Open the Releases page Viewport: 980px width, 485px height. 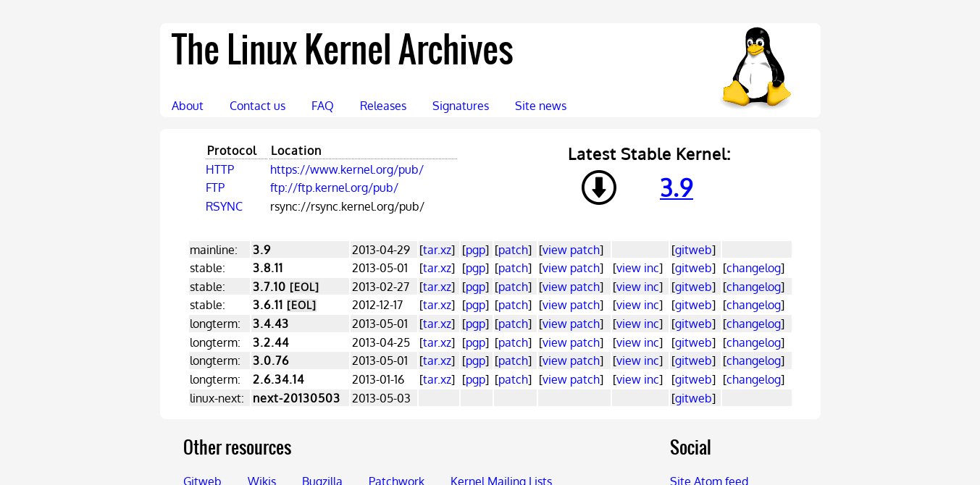coord(383,106)
